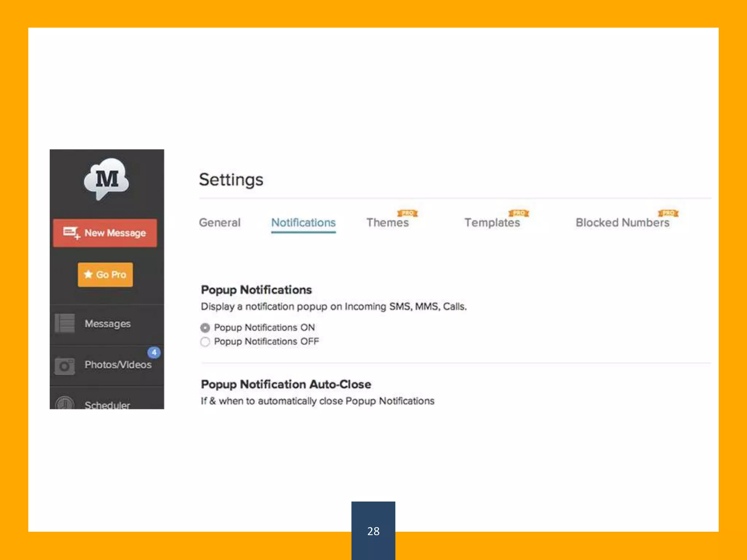Image resolution: width=747 pixels, height=560 pixels.
Task: Switch to the Templates tab
Action: [x=492, y=222]
